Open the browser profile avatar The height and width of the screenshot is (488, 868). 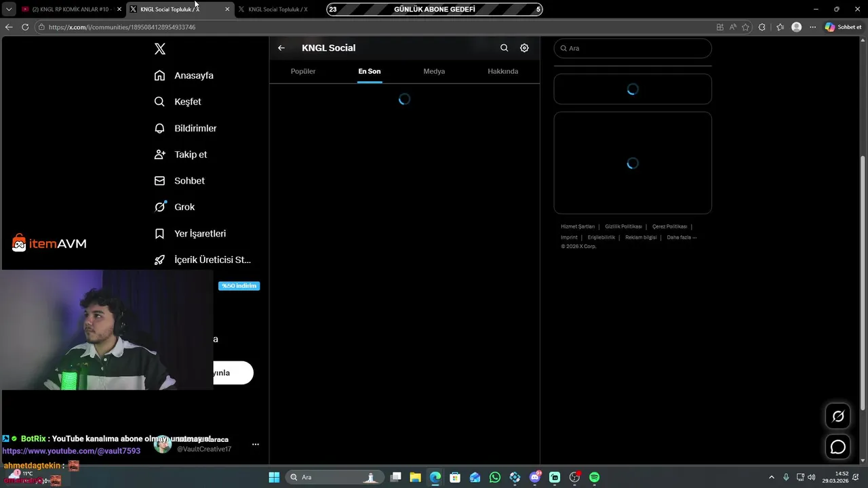[x=797, y=27]
